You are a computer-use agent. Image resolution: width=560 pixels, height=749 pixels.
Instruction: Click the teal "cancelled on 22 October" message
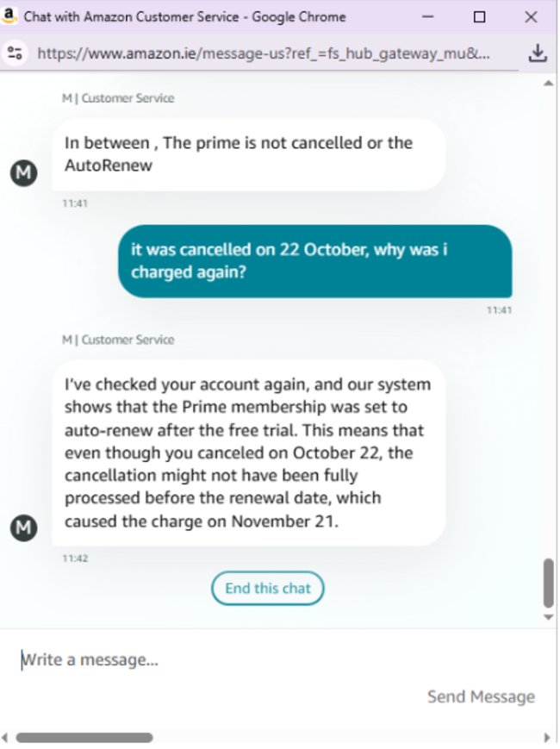tap(314, 261)
